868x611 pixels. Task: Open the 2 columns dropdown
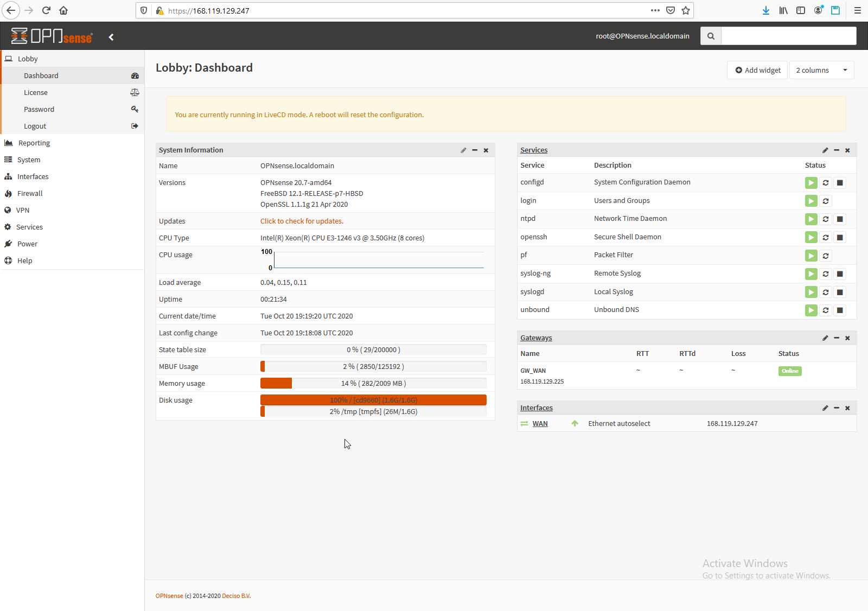click(x=821, y=71)
